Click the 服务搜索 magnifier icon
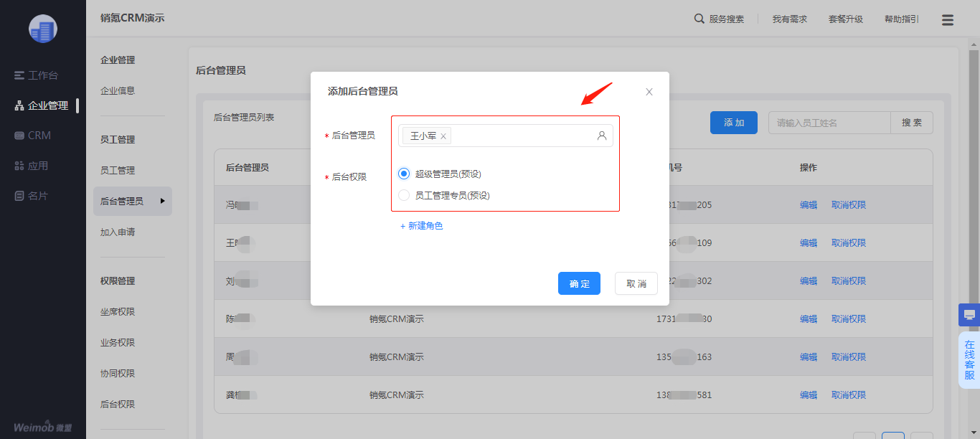This screenshot has height=439, width=980. point(699,19)
